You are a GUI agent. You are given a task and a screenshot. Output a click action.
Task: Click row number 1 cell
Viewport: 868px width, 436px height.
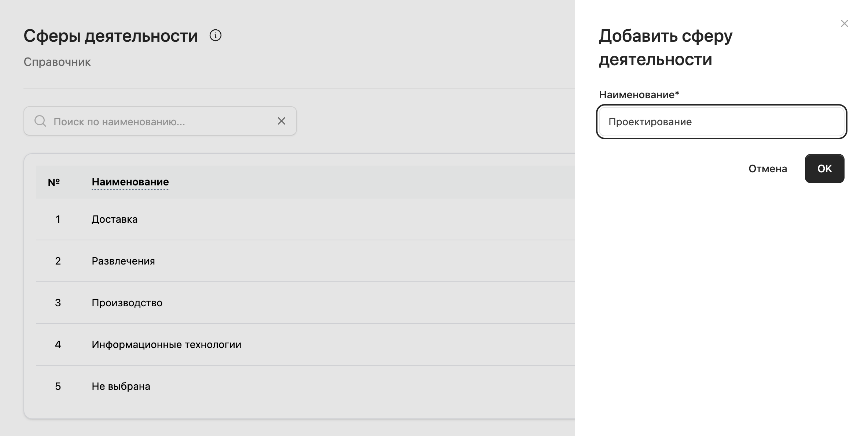click(58, 219)
